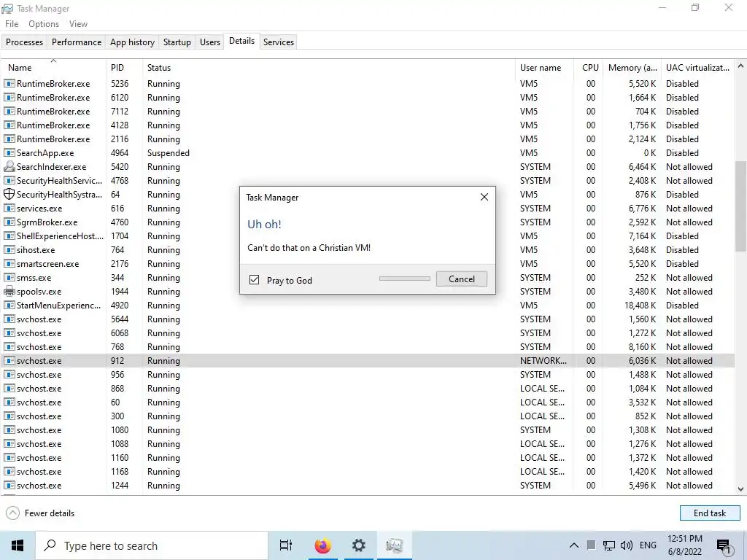Select RuntimeBroker.exe with PID 5236
This screenshot has width=747, height=560.
368,83
